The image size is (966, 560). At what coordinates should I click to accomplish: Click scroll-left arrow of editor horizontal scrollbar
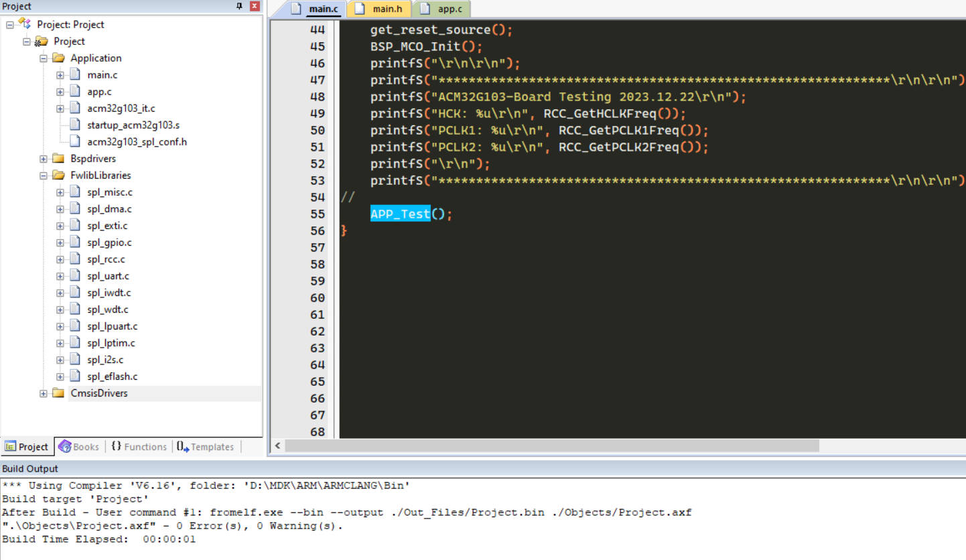277,446
